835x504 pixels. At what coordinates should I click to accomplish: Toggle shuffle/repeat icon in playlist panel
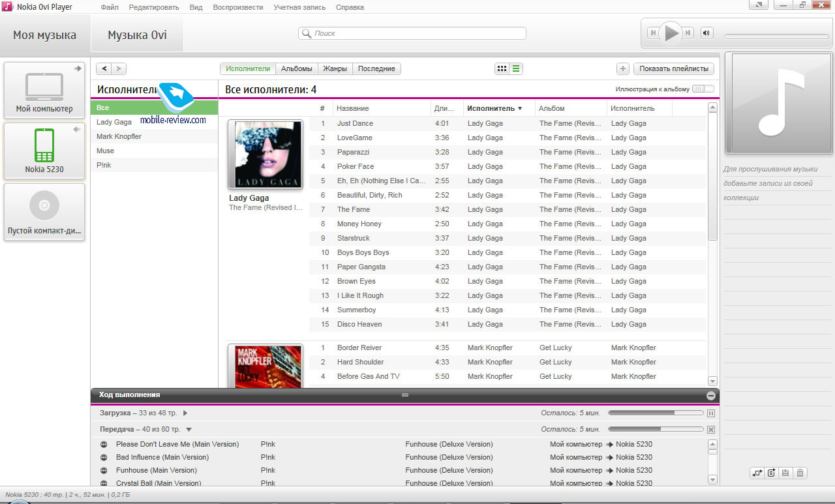(x=757, y=473)
